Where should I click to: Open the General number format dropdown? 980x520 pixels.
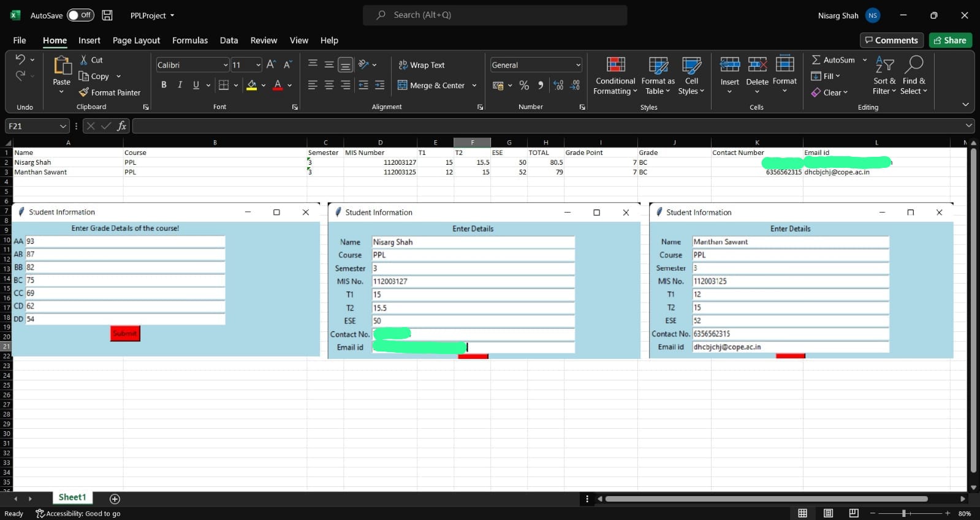click(x=578, y=65)
